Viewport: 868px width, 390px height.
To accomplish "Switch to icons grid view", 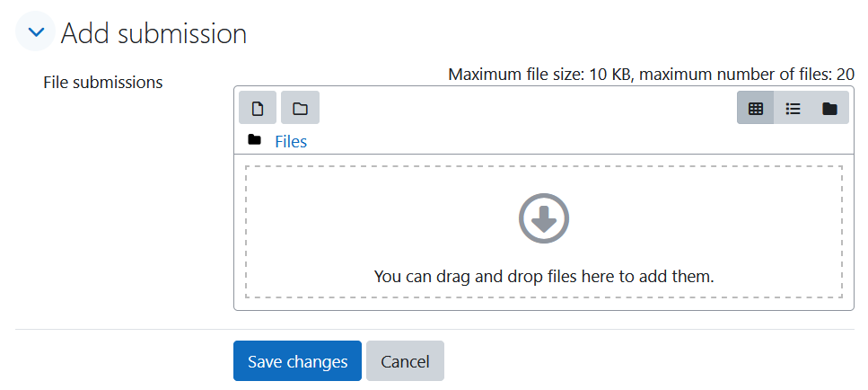I will tap(755, 108).
